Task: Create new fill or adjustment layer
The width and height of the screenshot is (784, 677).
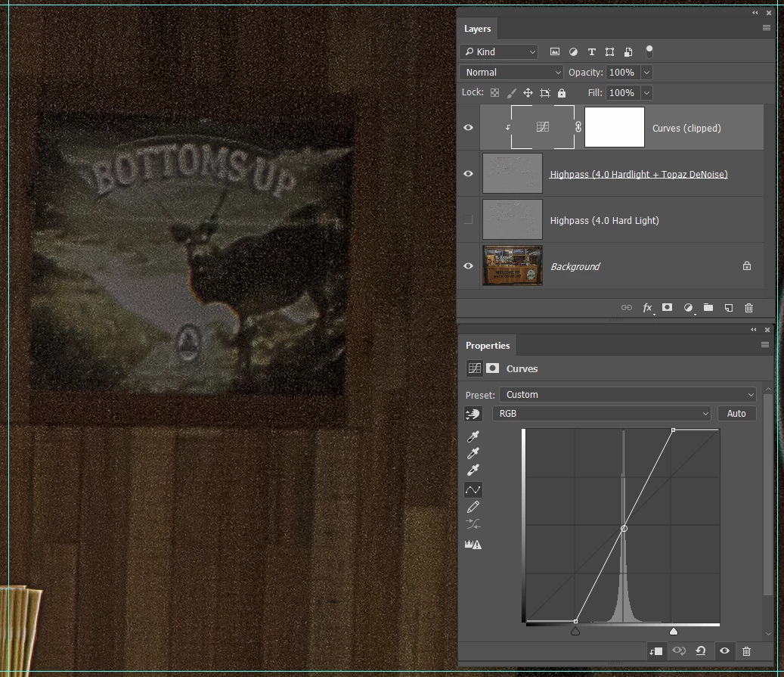Action: point(688,308)
